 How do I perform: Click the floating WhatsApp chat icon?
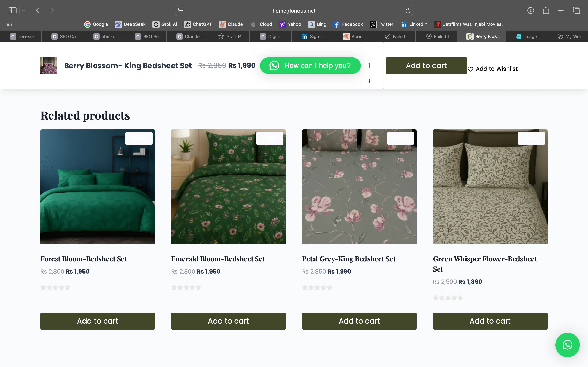(x=567, y=345)
